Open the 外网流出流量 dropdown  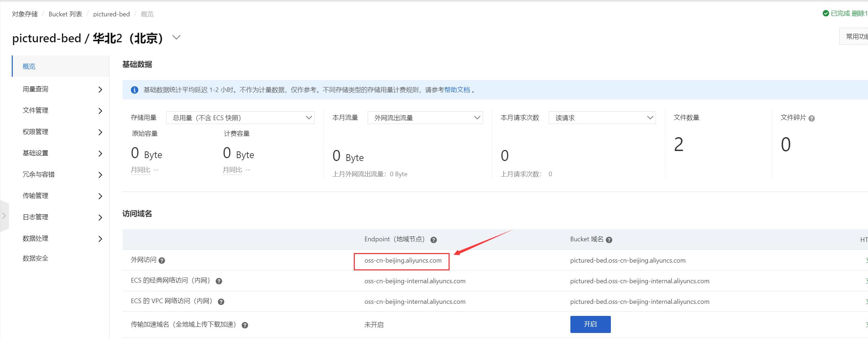click(425, 118)
